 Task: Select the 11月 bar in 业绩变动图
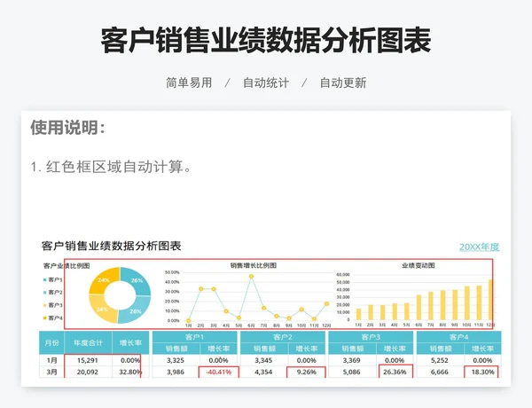(479, 302)
